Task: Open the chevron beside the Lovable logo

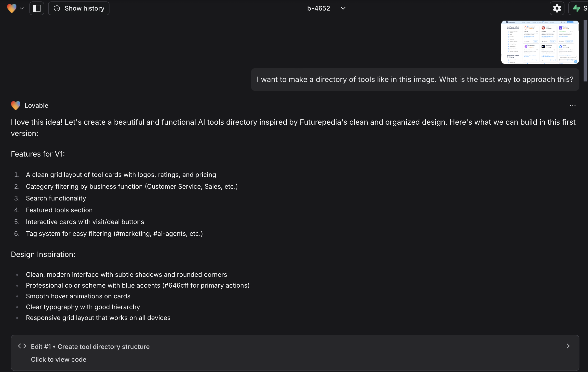Action: [22, 8]
